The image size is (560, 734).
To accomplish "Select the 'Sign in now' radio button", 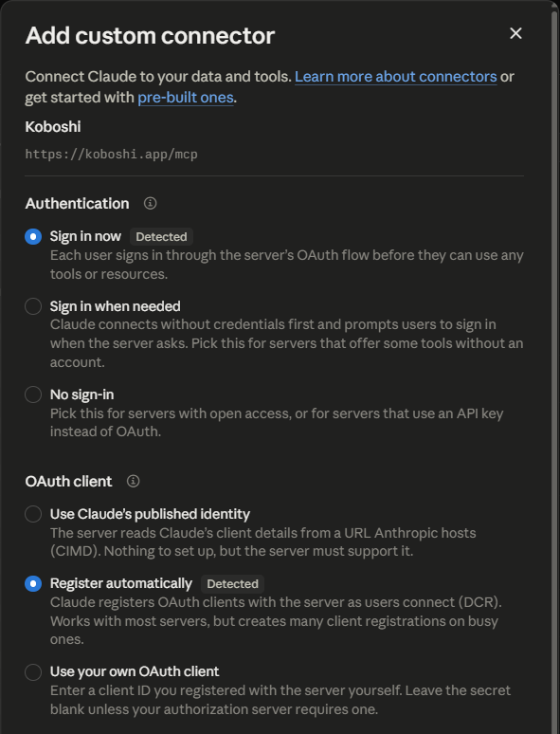I will pyautogui.click(x=33, y=236).
